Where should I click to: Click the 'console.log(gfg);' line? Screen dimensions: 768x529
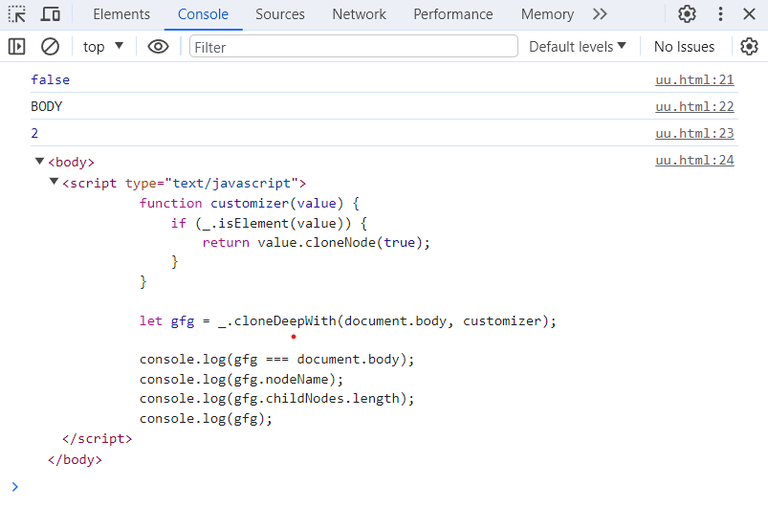click(x=206, y=418)
